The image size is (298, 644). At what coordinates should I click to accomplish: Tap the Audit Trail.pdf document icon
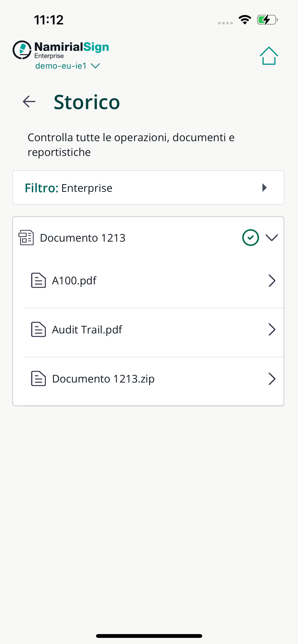38,329
